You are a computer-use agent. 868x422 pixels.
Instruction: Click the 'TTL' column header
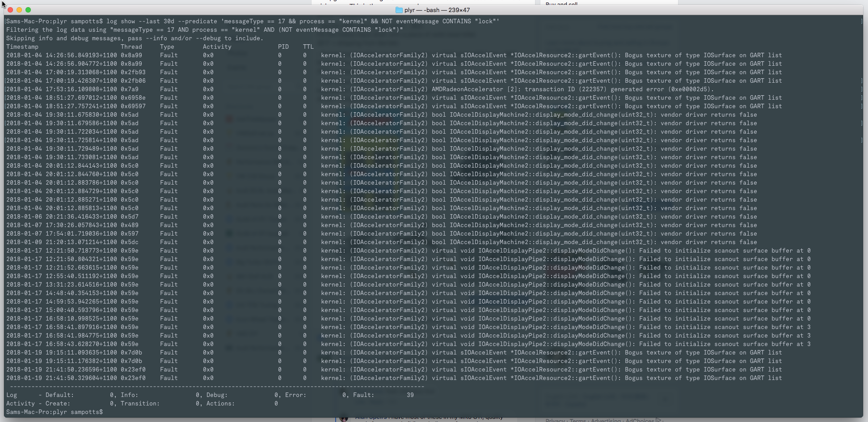click(308, 47)
